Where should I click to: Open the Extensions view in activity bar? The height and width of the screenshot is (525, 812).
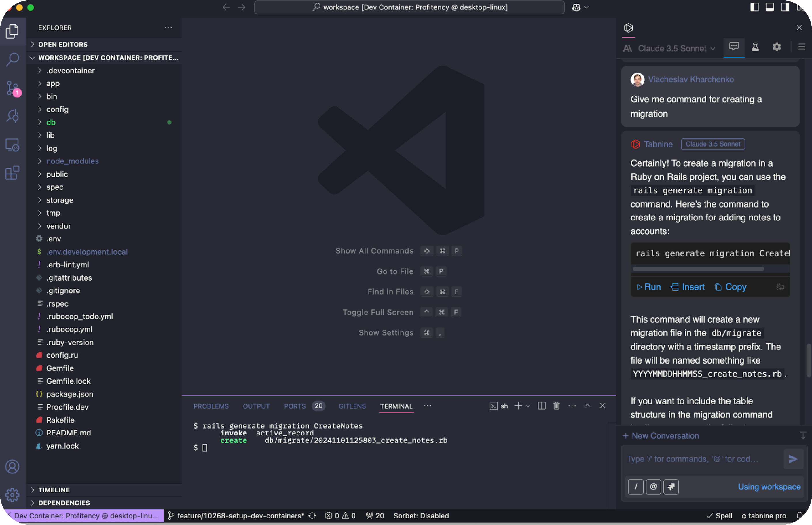pyautogui.click(x=13, y=173)
